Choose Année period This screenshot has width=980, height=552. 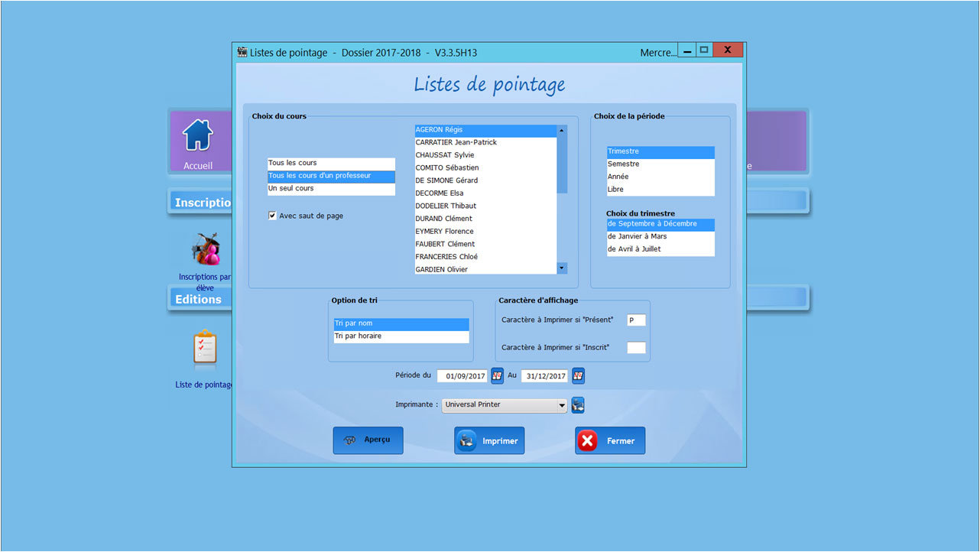660,177
